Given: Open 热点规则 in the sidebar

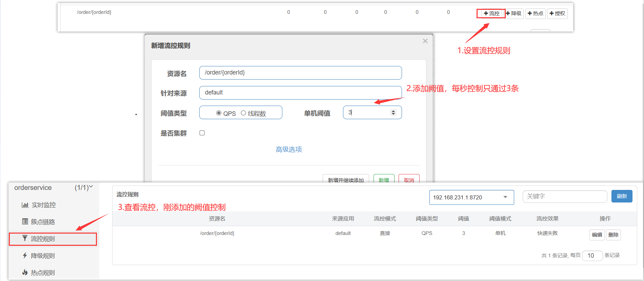Looking at the screenshot, I should (x=43, y=273).
